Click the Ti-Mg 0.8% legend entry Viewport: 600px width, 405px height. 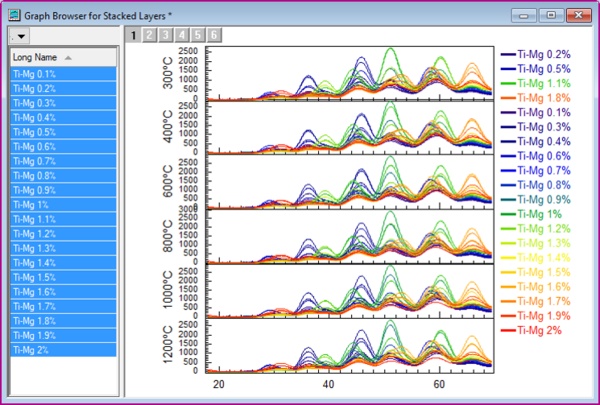[x=536, y=185]
